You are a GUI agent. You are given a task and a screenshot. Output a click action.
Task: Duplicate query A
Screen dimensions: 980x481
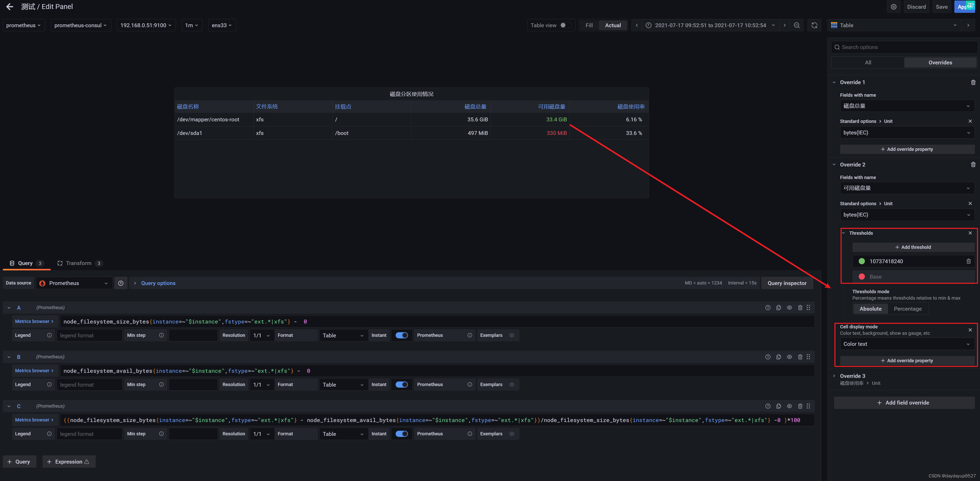[778, 308]
